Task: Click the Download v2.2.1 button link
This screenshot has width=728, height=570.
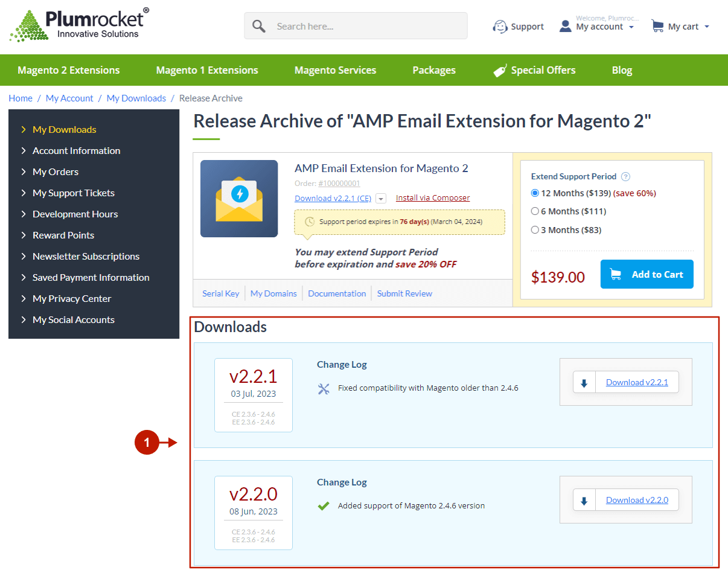Action: pyautogui.click(x=637, y=382)
